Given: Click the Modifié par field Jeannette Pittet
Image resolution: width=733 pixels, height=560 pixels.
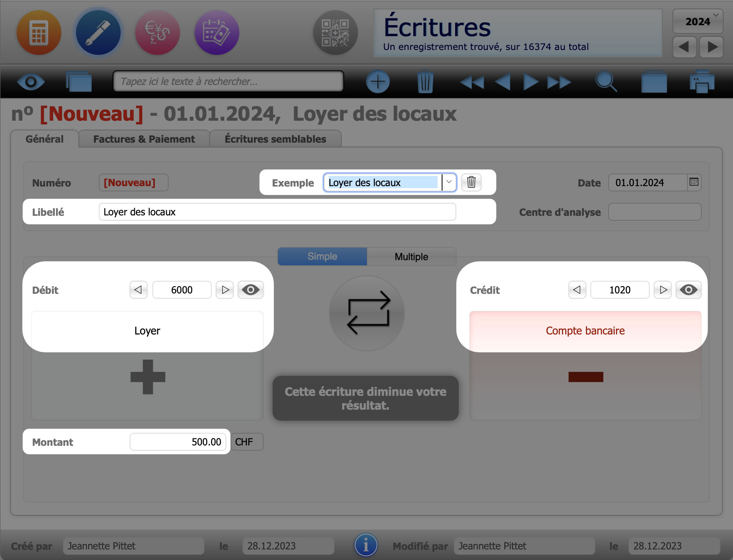Looking at the screenshot, I should point(525,546).
